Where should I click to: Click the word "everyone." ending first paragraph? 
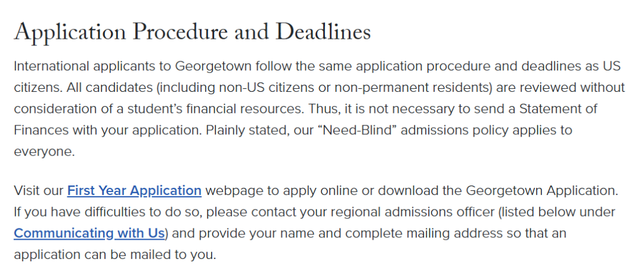click(x=44, y=152)
